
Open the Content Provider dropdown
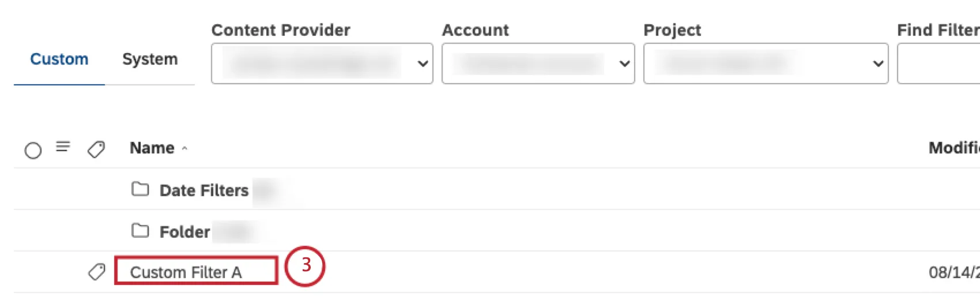(x=322, y=63)
